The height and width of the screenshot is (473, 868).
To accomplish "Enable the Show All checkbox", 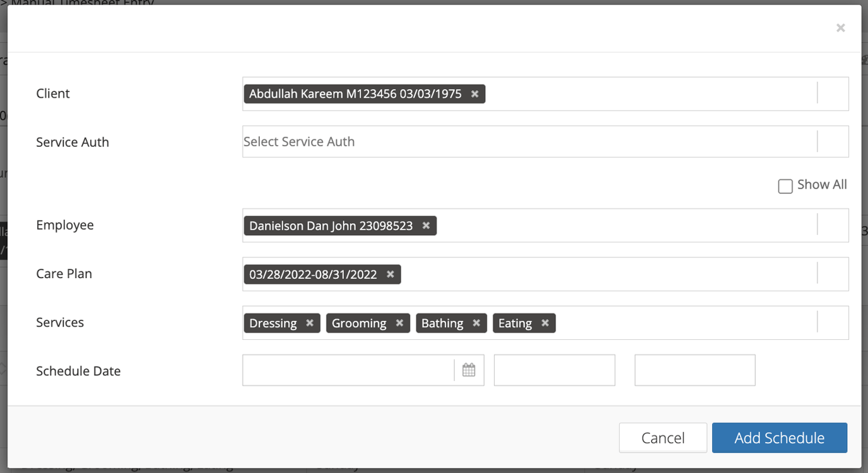I will click(785, 185).
